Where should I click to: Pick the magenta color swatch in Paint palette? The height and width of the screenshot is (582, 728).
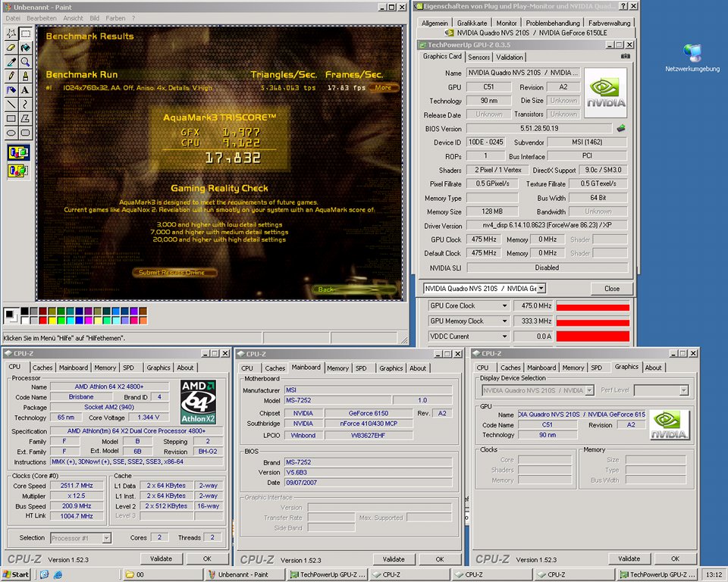pyautogui.click(x=88, y=321)
